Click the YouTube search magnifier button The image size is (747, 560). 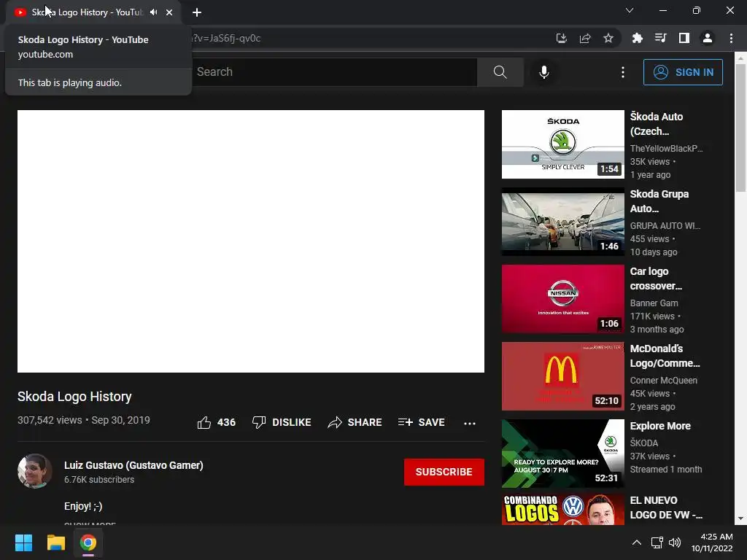coord(500,72)
